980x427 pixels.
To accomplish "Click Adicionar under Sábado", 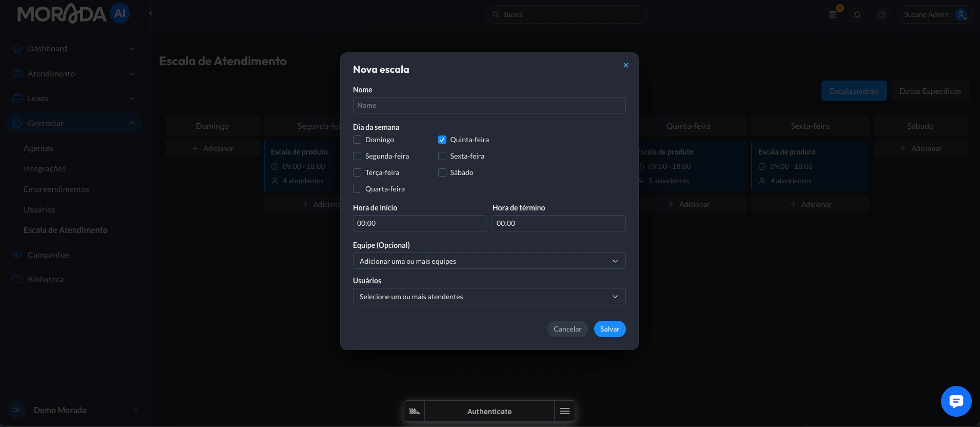I will (920, 148).
